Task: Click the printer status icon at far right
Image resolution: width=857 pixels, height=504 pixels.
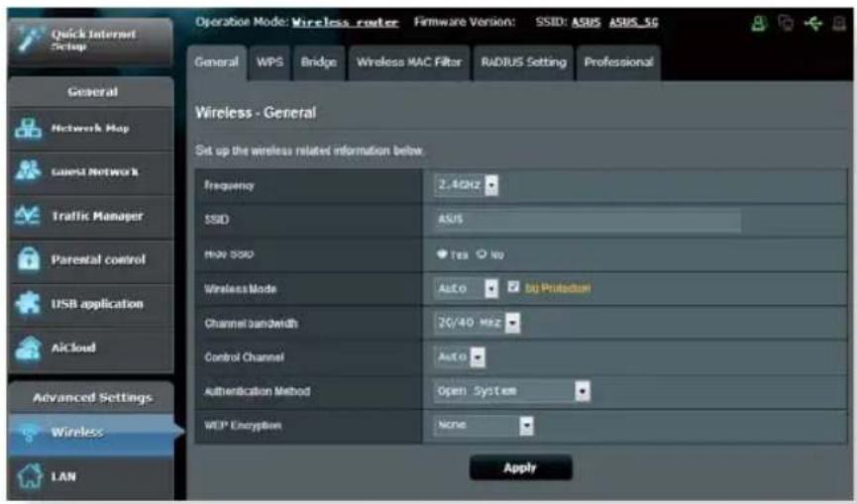Action: pyautogui.click(x=839, y=23)
